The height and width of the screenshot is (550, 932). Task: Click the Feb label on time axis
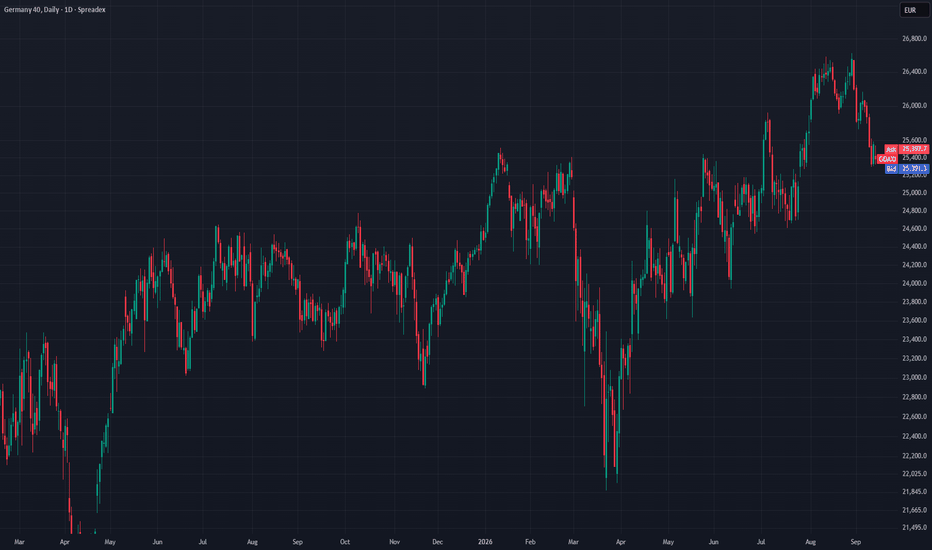[x=530, y=542]
